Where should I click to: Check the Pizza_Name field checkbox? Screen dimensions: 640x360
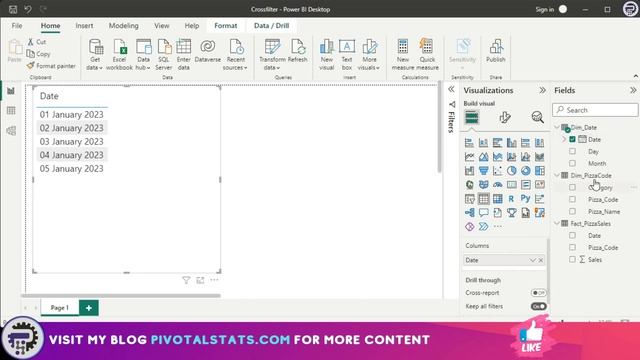[x=572, y=211]
